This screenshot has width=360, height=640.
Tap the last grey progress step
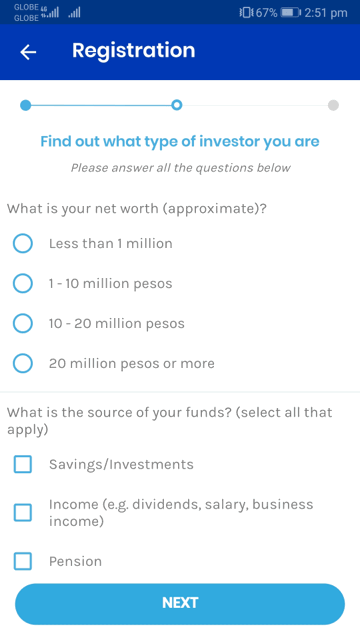coord(333,105)
